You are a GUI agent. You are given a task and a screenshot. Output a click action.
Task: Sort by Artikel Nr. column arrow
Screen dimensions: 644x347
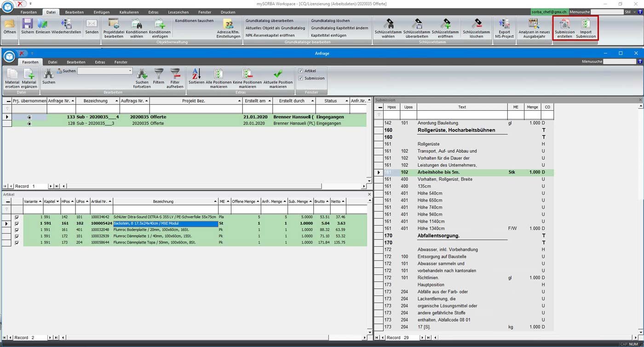(x=110, y=201)
